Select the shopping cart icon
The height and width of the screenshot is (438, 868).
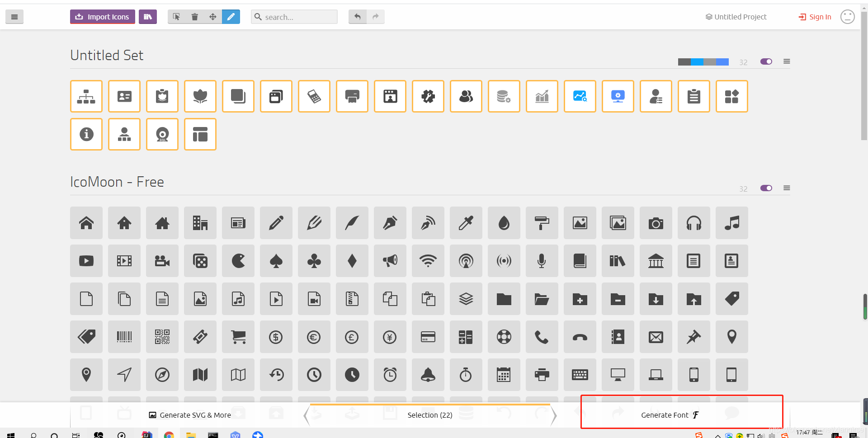pyautogui.click(x=238, y=337)
